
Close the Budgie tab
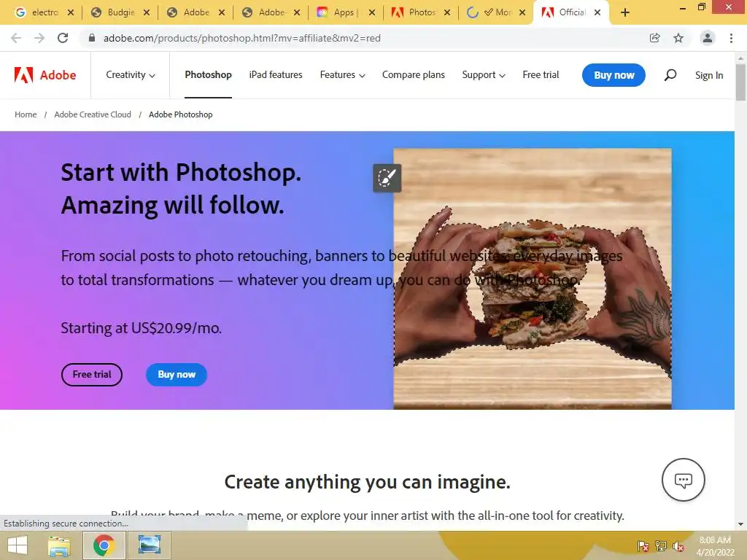pyautogui.click(x=146, y=13)
